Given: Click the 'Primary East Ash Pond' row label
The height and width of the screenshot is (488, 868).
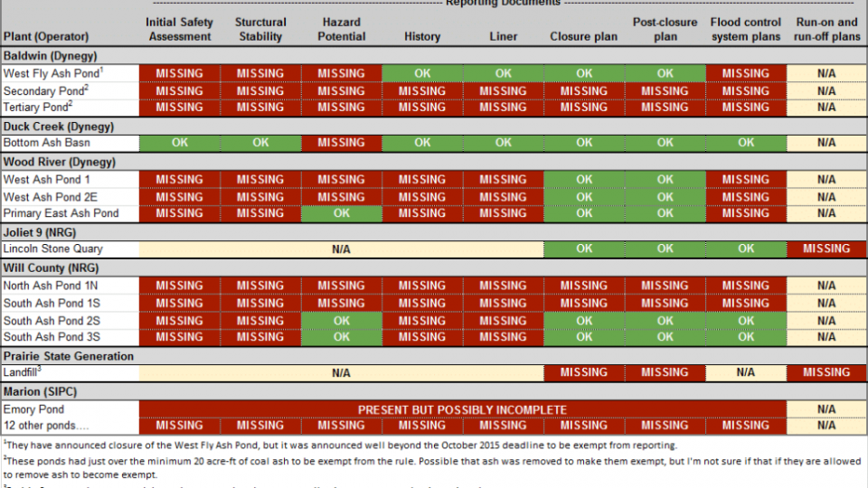Looking at the screenshot, I should tap(61, 213).
